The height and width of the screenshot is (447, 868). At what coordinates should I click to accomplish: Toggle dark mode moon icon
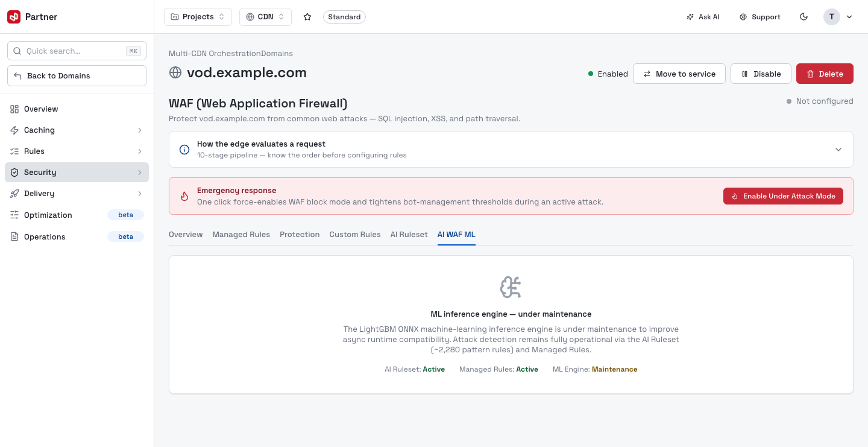click(x=804, y=17)
